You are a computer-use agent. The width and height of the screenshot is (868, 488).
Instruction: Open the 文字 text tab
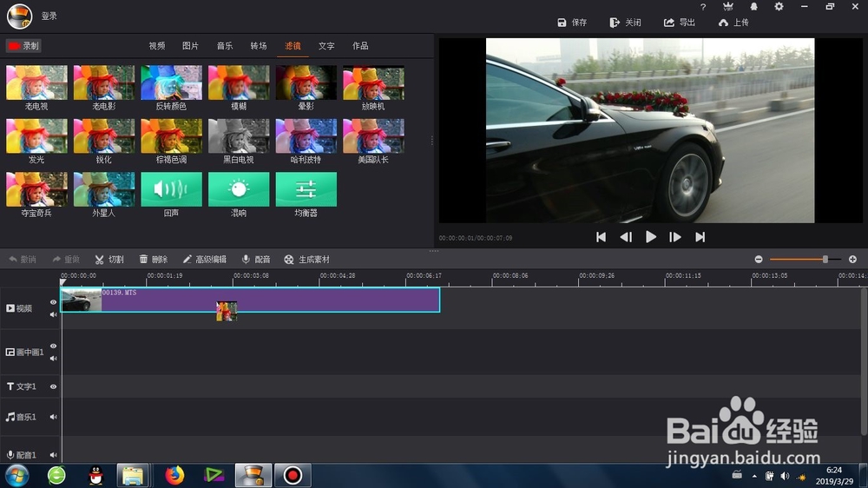click(326, 46)
